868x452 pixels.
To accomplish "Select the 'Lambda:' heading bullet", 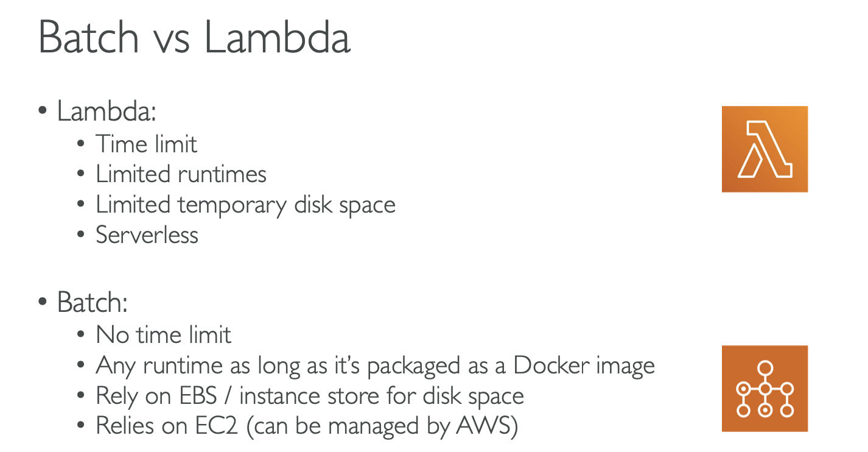I will (107, 112).
